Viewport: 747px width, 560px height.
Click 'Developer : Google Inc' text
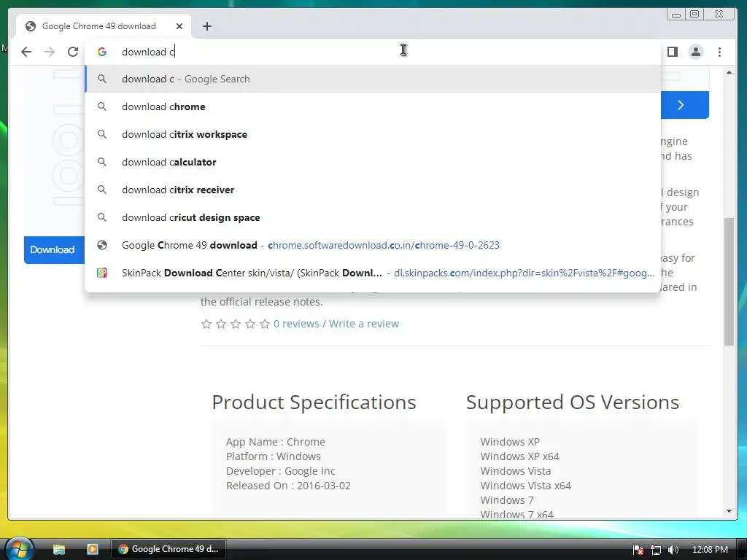pos(281,471)
